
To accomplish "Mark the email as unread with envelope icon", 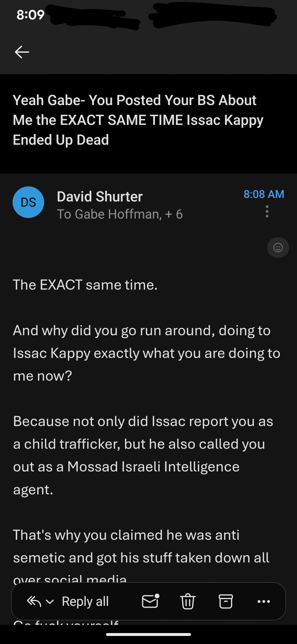I will tap(150, 601).
